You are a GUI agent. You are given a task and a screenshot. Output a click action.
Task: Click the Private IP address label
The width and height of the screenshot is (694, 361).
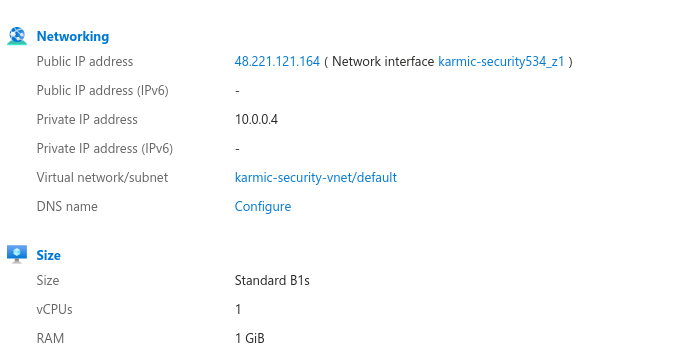[87, 119]
